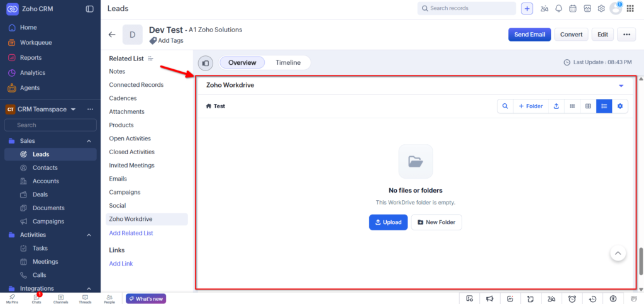Screen dimensions: 644x304
Task: Click the New Folder button
Action: [x=436, y=222]
